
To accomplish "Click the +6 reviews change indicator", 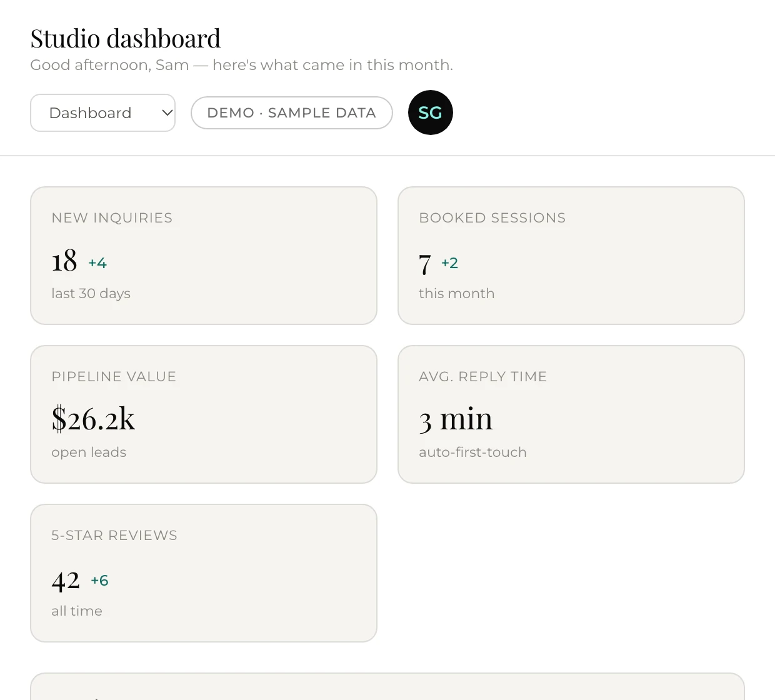I will [x=99, y=581].
